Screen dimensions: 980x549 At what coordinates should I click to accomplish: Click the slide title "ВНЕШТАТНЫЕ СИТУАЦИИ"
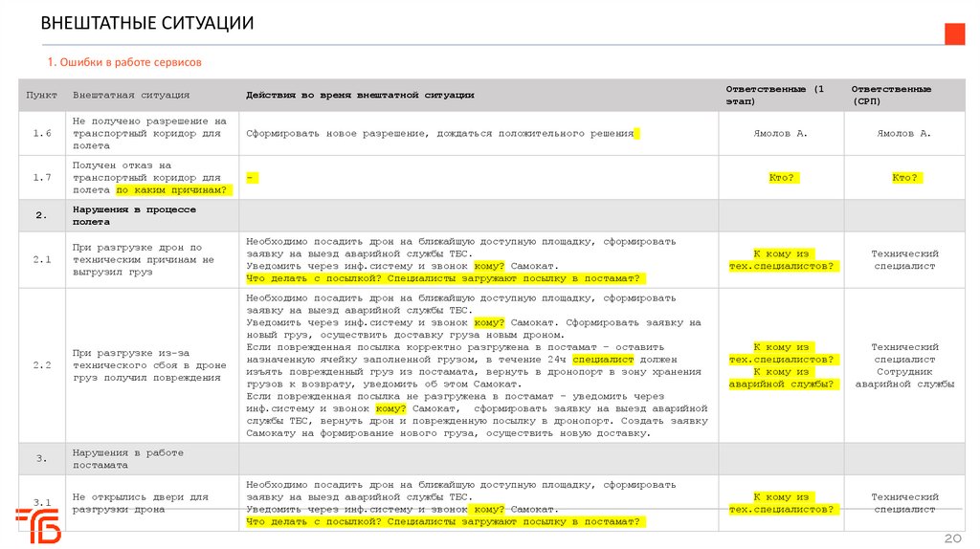147,23
